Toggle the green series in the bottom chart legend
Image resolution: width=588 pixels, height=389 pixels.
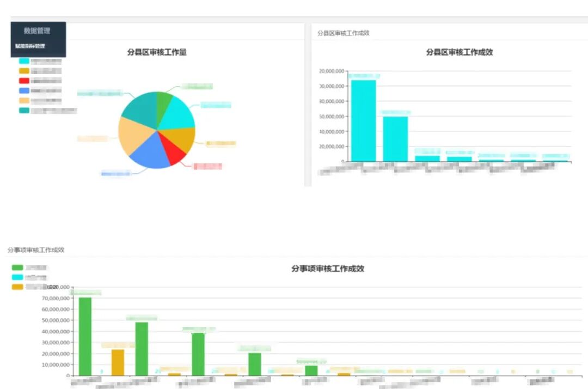point(17,268)
